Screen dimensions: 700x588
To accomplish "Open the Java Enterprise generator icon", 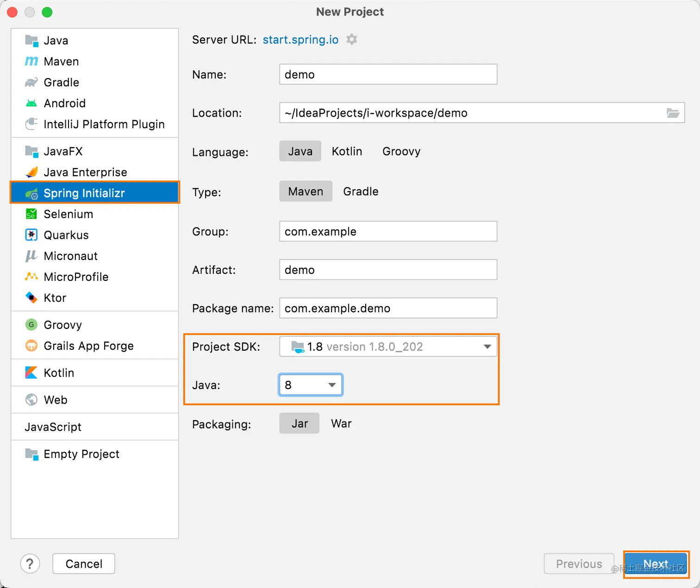I will pyautogui.click(x=31, y=172).
